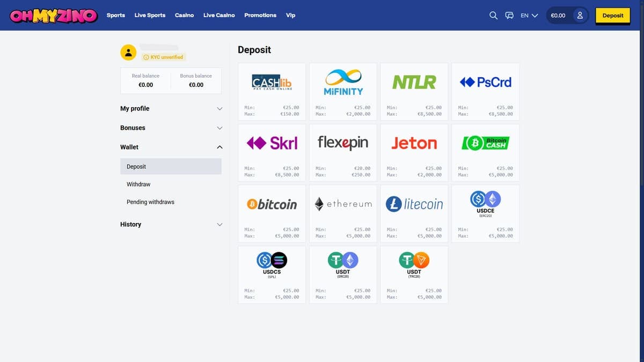Click the Bonus balance amount

(196, 85)
